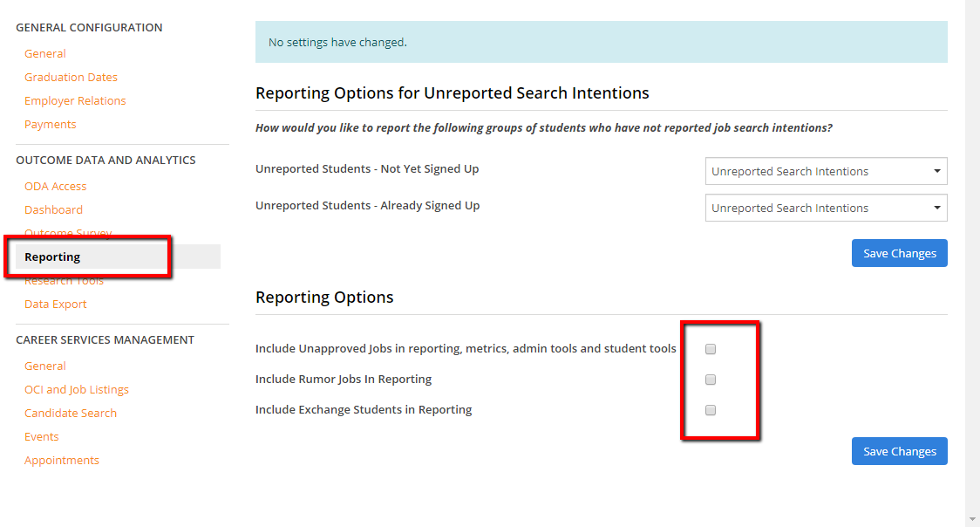
Task: Open Data Export page
Action: 56,305
